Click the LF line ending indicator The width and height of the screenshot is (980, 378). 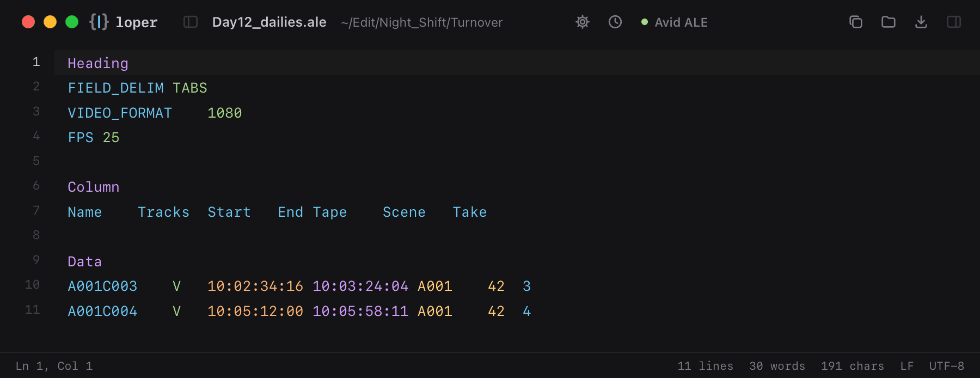[x=907, y=366]
